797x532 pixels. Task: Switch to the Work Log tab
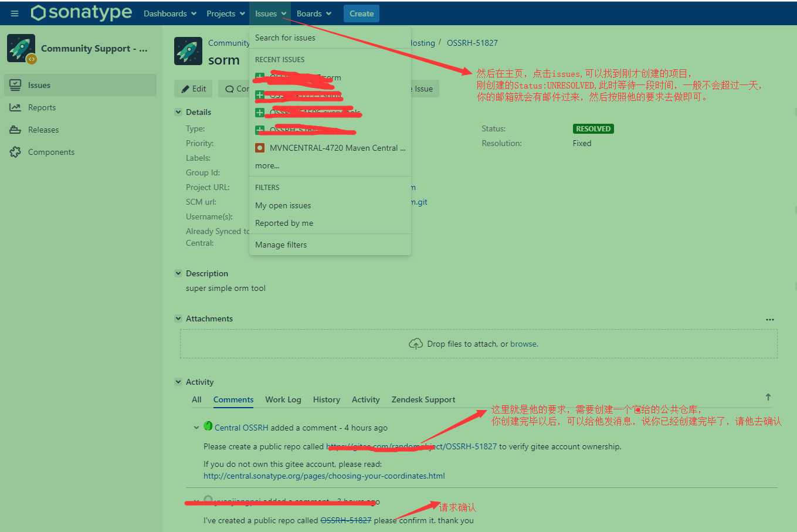coord(283,399)
